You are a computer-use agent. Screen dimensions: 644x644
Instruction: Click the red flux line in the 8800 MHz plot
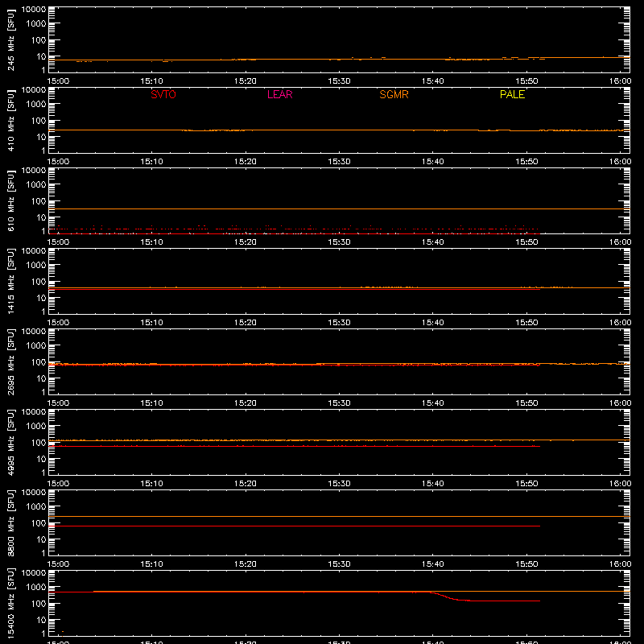point(294,526)
